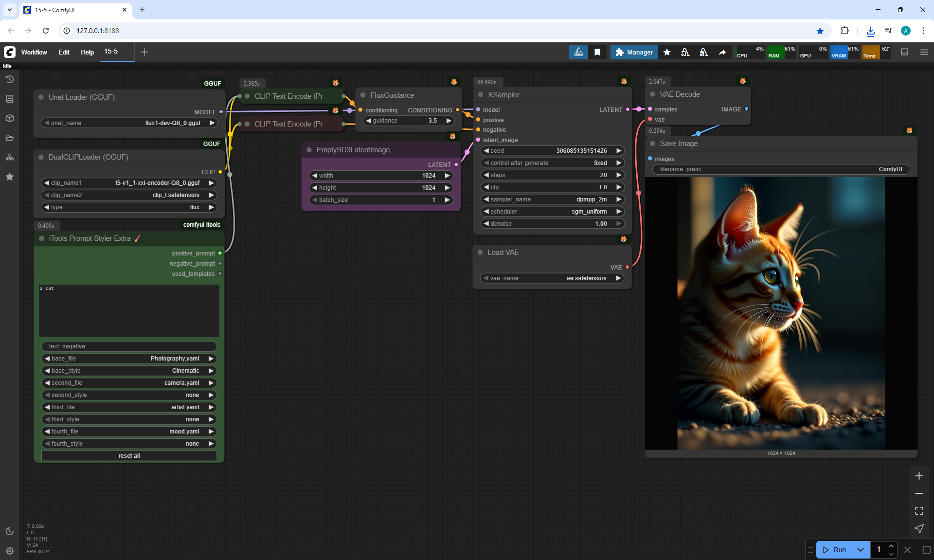The width and height of the screenshot is (934, 560).
Task: Expand Run button dropdown arrow
Action: point(860,550)
